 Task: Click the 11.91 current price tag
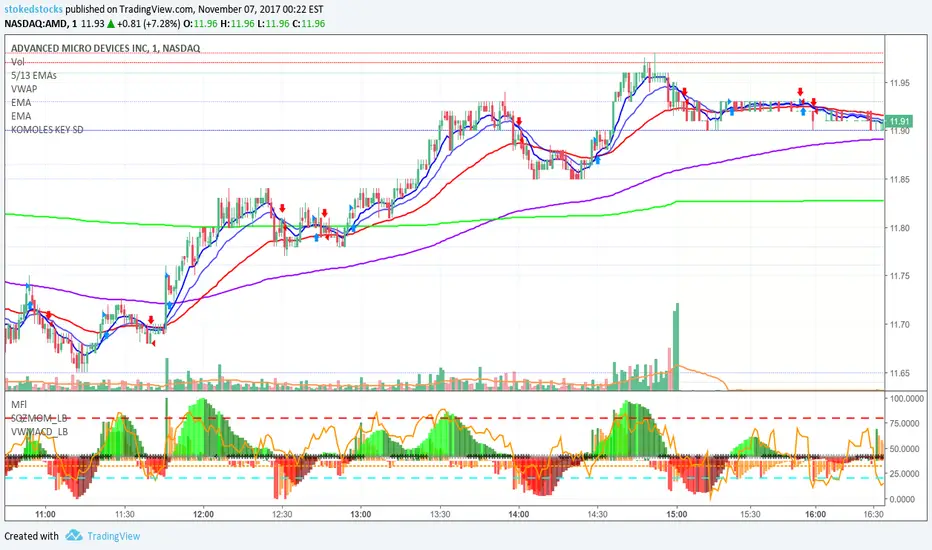pos(898,121)
